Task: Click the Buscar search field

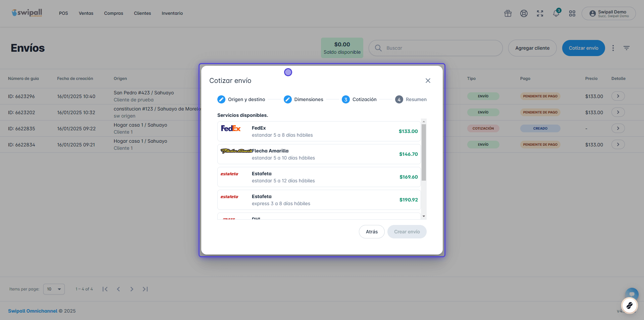Action: click(436, 48)
